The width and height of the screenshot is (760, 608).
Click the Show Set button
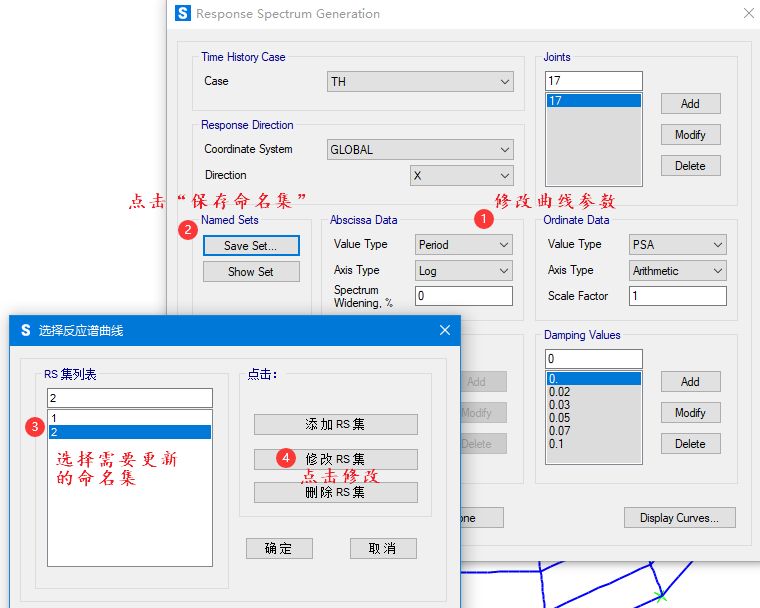tap(250, 272)
